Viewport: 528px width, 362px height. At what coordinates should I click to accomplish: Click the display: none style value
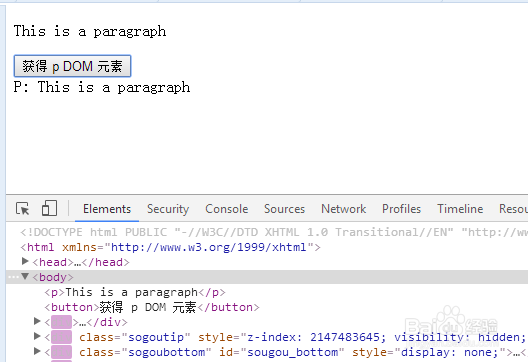[449, 352]
